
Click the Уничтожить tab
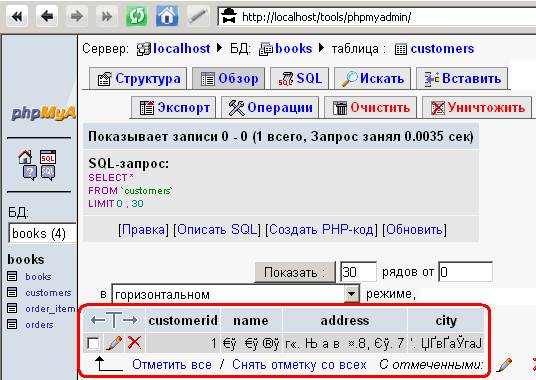pyautogui.click(x=477, y=108)
